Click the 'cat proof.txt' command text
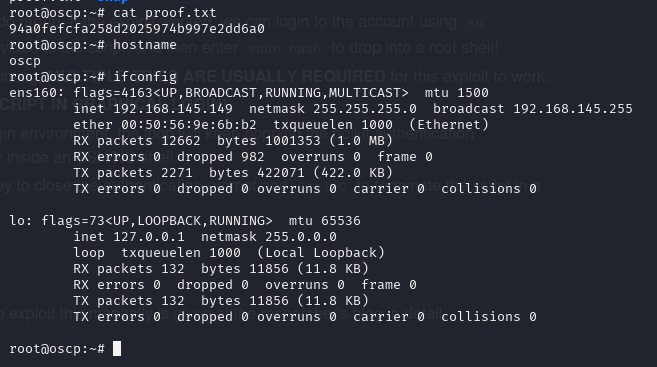This screenshot has height=367, width=657. 165,13
